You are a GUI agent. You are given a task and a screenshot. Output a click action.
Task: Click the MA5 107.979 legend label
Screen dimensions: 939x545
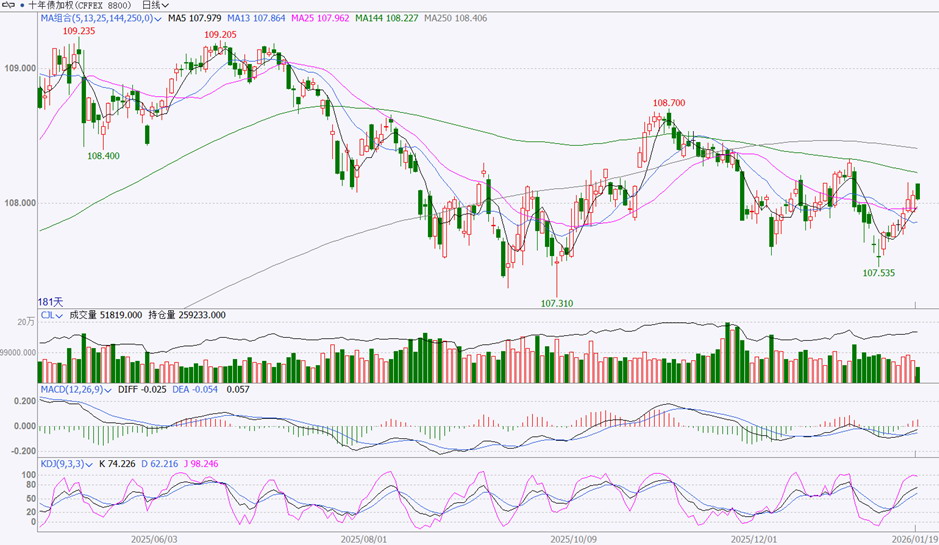pyautogui.click(x=194, y=19)
